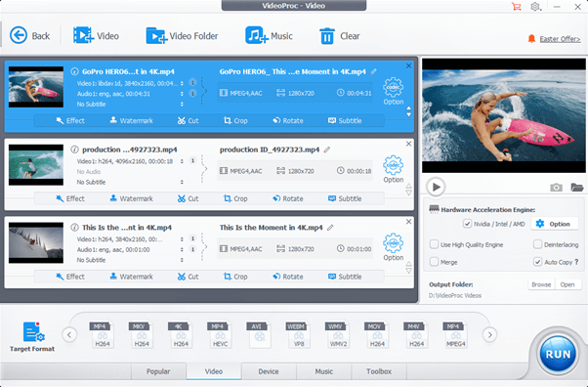588x387 pixels.
Task: Open the output folder
Action: [x=567, y=284]
